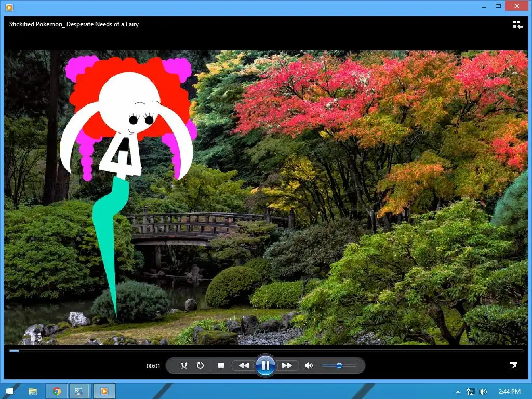This screenshot has width=532, height=399.
Task: Open the taskbar app beside Chrome
Action: click(79, 391)
